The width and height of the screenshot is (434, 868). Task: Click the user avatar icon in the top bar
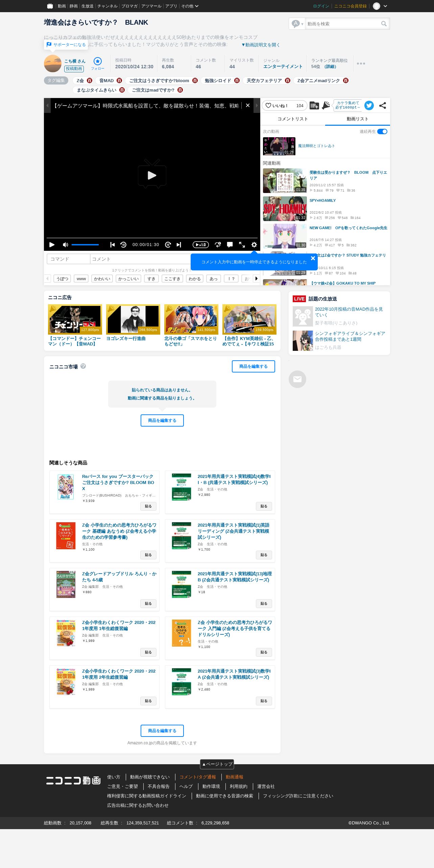377,6
